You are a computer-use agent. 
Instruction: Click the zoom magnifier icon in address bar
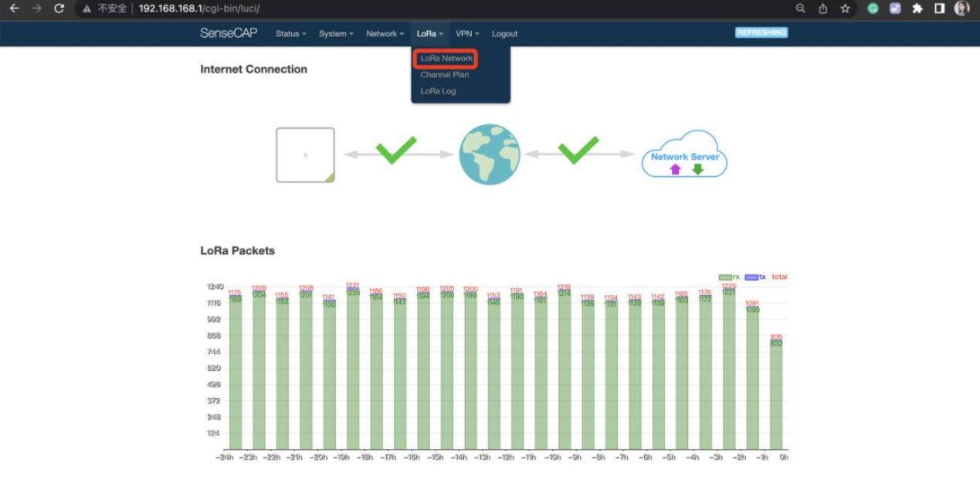(x=801, y=8)
